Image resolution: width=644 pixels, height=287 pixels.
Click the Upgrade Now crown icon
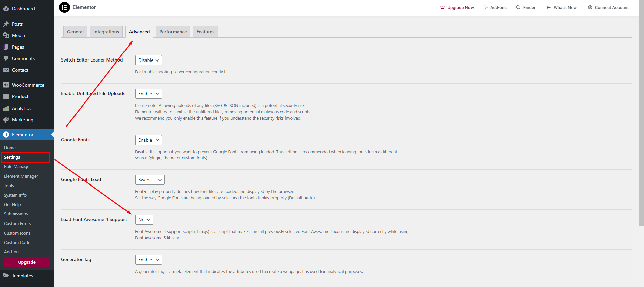click(x=442, y=7)
